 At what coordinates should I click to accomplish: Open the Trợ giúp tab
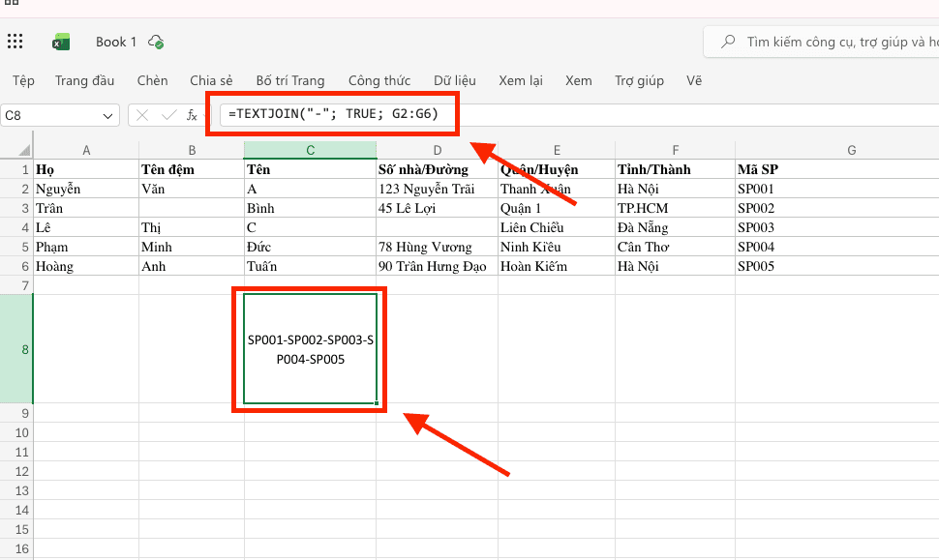pyautogui.click(x=639, y=80)
